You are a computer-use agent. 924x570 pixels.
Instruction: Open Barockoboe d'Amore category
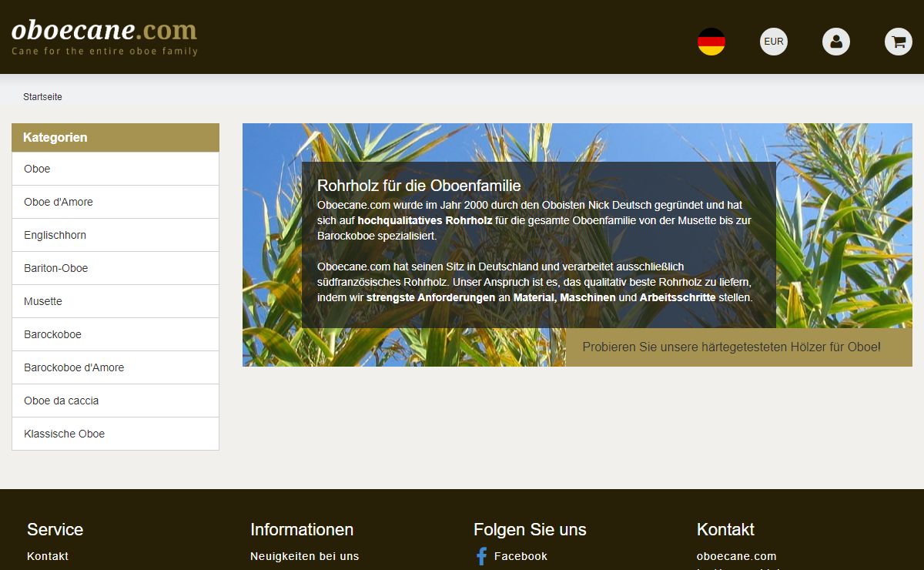click(x=115, y=367)
